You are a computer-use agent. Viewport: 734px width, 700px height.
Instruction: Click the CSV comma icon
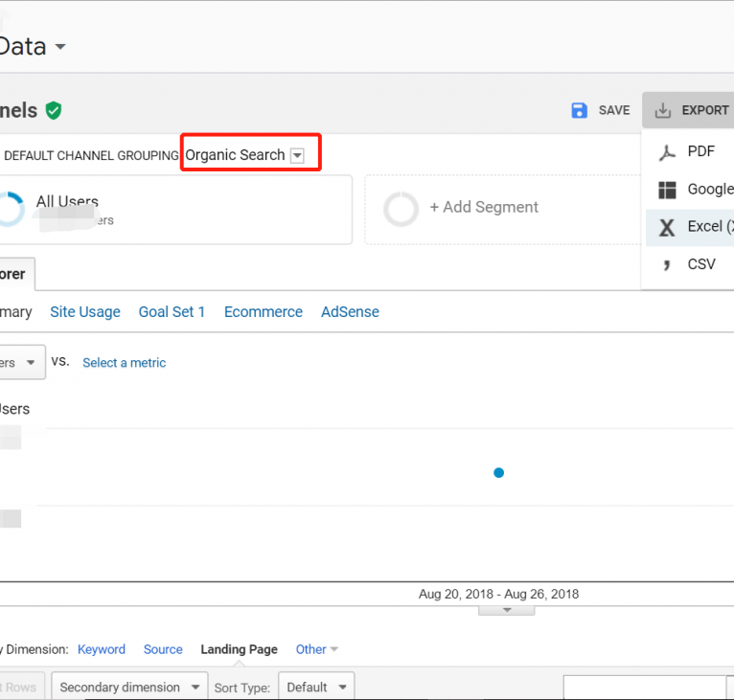667,264
